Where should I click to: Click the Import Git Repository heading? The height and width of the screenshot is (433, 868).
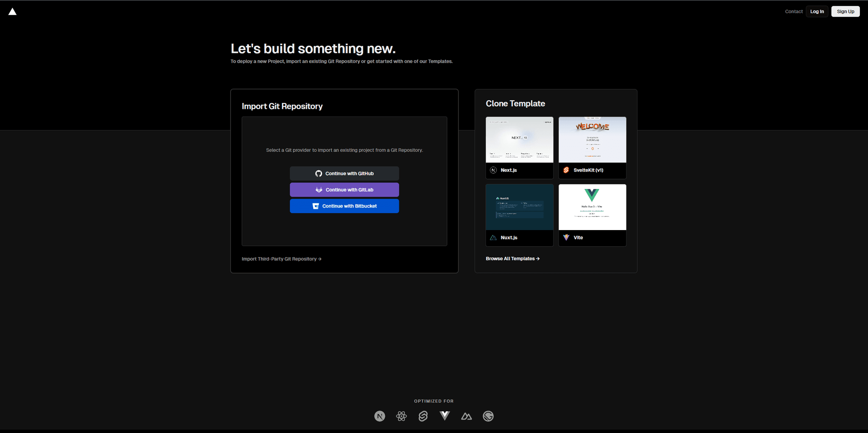pyautogui.click(x=282, y=106)
